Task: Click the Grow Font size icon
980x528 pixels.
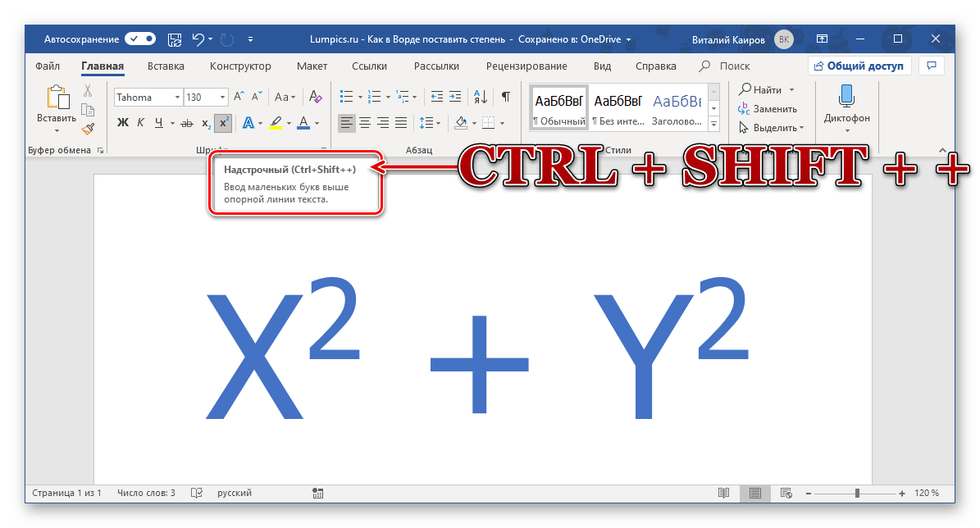Action: tap(239, 97)
